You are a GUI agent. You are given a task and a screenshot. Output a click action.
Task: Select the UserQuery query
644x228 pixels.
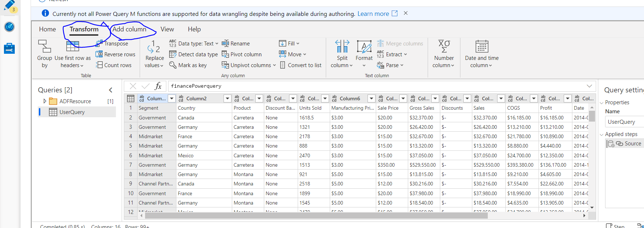coord(72,112)
